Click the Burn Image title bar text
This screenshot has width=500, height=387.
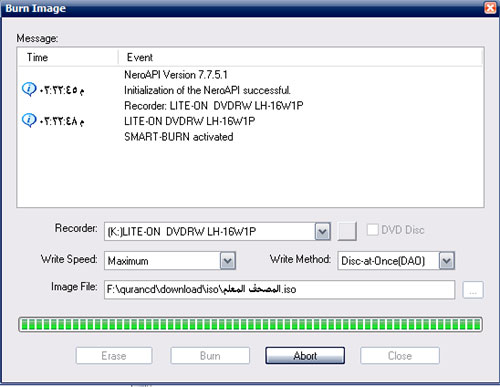pos(35,8)
